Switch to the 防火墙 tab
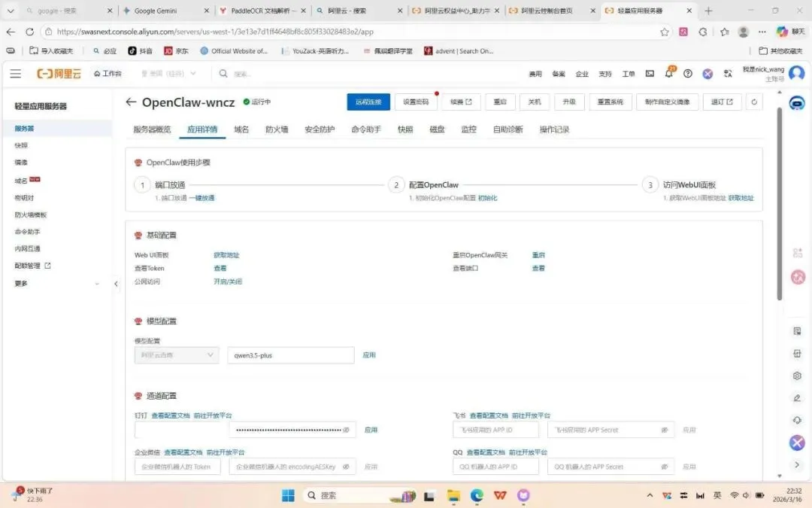Screen dimensions: 812x508 (x=277, y=129)
